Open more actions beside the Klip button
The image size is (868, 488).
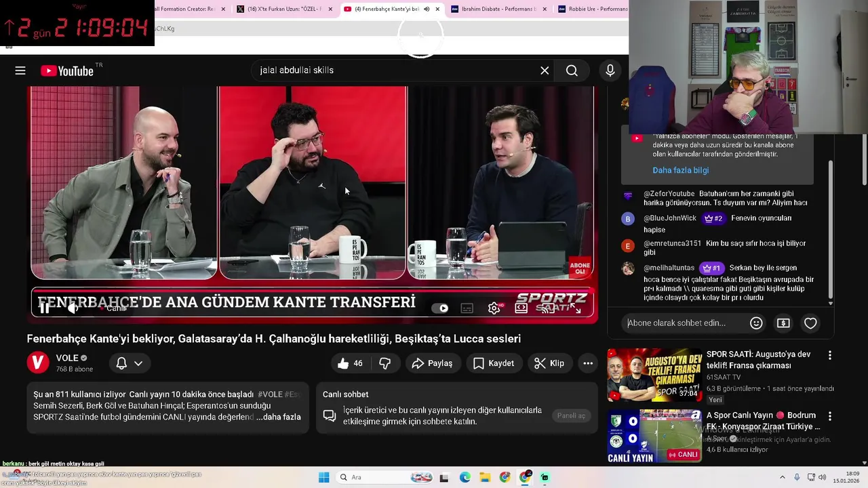pos(588,363)
